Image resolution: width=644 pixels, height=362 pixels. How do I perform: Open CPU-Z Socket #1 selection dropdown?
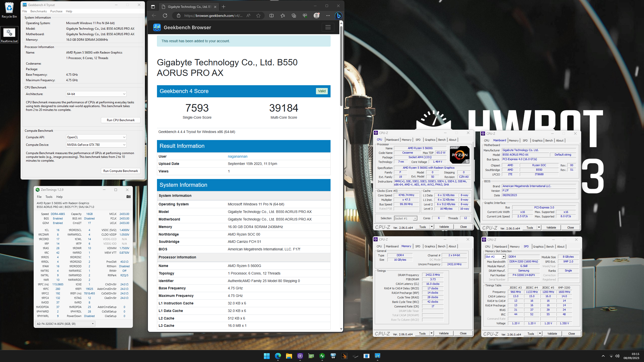406,218
